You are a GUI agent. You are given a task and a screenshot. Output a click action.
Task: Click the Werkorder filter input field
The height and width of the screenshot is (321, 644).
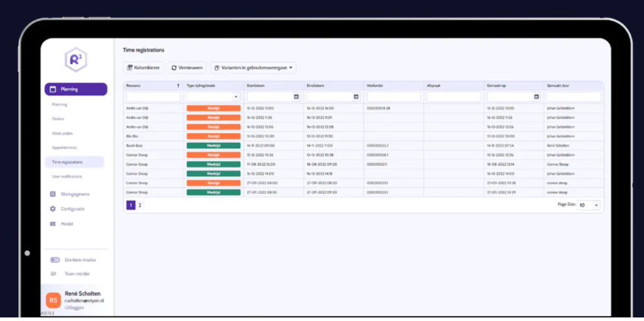coord(393,97)
